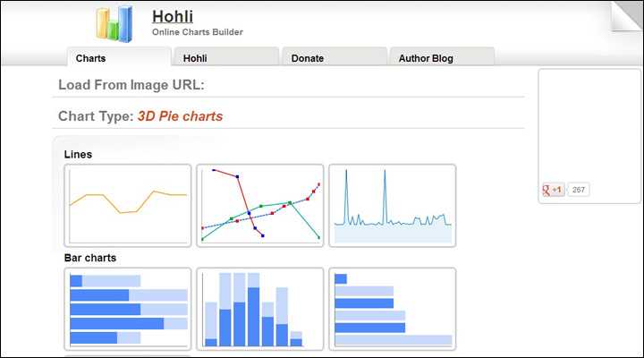
Task: Click the Hohli bar chart logo
Action: [x=114, y=23]
